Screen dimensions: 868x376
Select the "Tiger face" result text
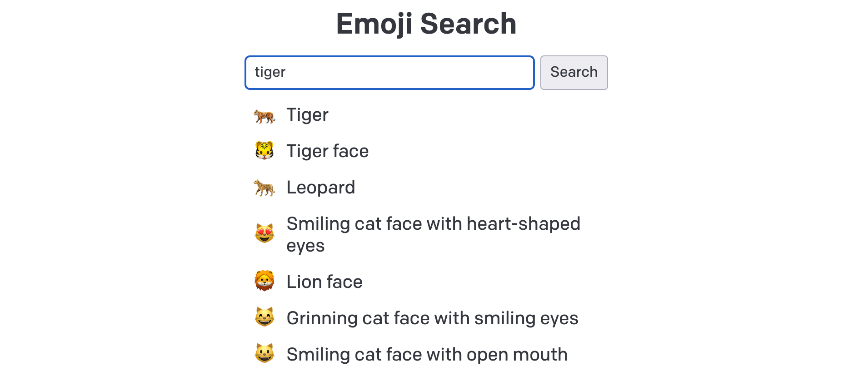(327, 151)
